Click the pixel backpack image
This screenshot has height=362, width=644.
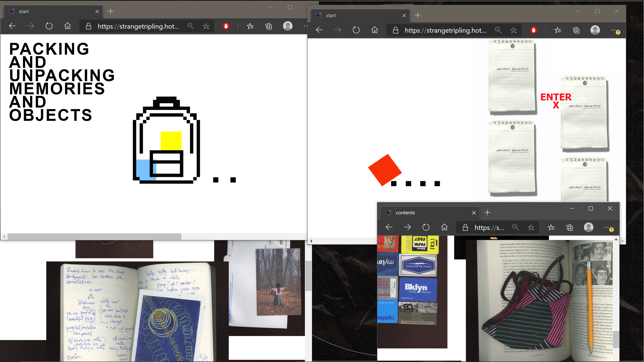coord(166,140)
